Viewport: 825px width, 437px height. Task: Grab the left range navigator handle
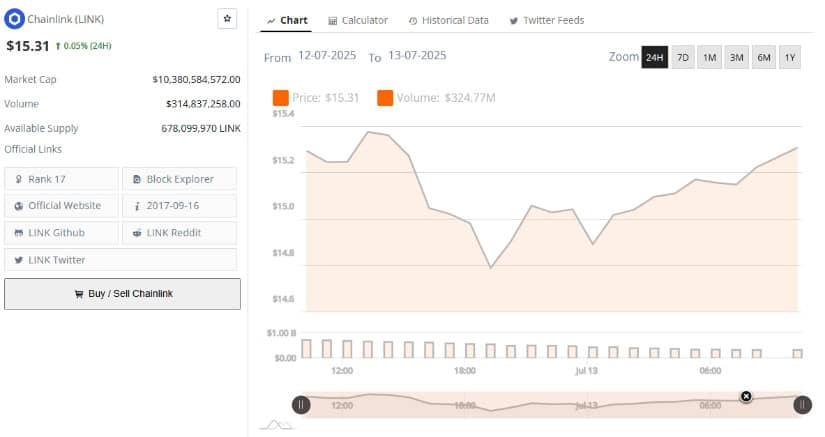(x=301, y=404)
